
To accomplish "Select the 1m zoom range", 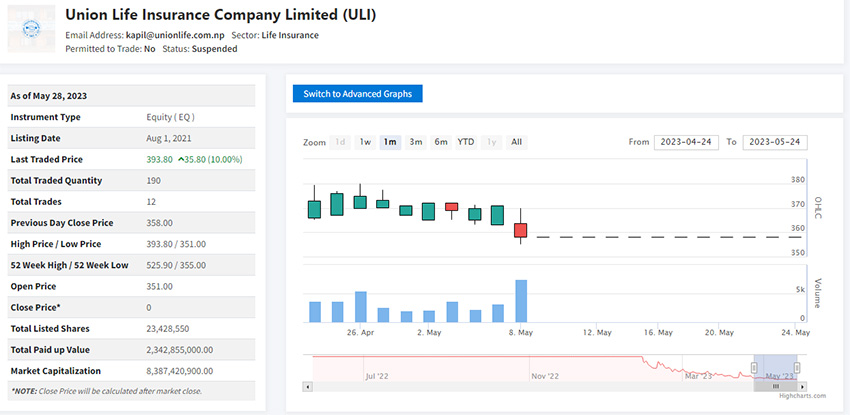I will [x=390, y=142].
